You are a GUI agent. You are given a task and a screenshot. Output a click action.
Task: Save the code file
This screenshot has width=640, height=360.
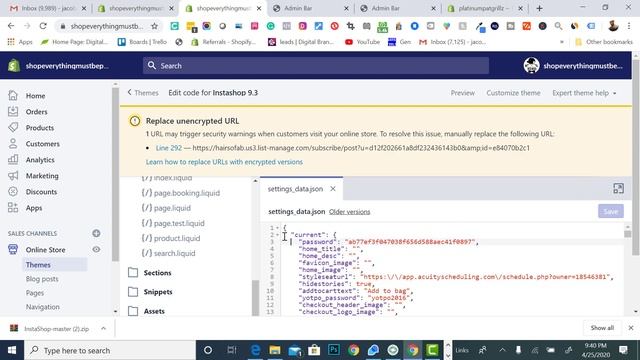coord(611,211)
